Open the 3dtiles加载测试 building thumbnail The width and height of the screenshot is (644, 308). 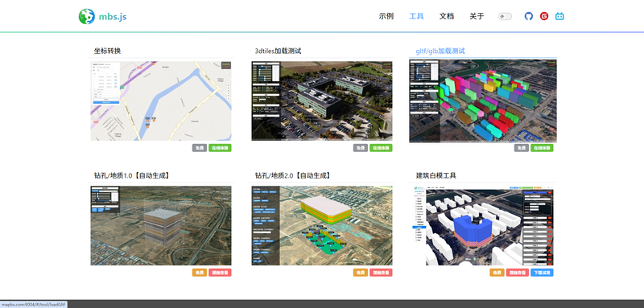pyautogui.click(x=322, y=101)
